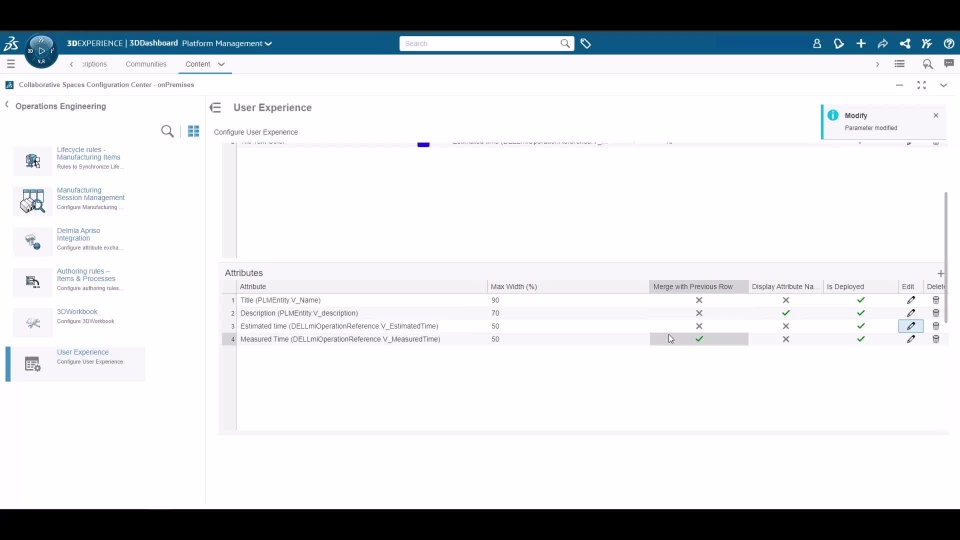This screenshot has height=540, width=960.
Task: Toggle Is Deployed for Title row
Action: point(861,300)
